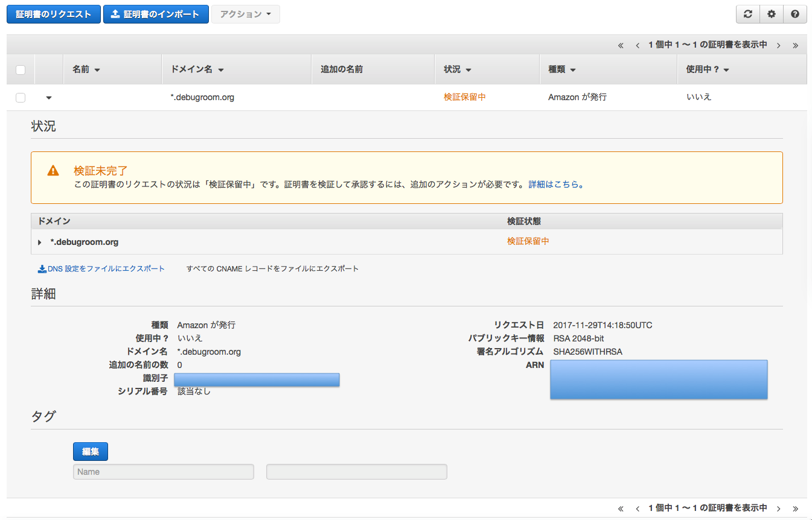Go to last page in top pager

point(796,45)
